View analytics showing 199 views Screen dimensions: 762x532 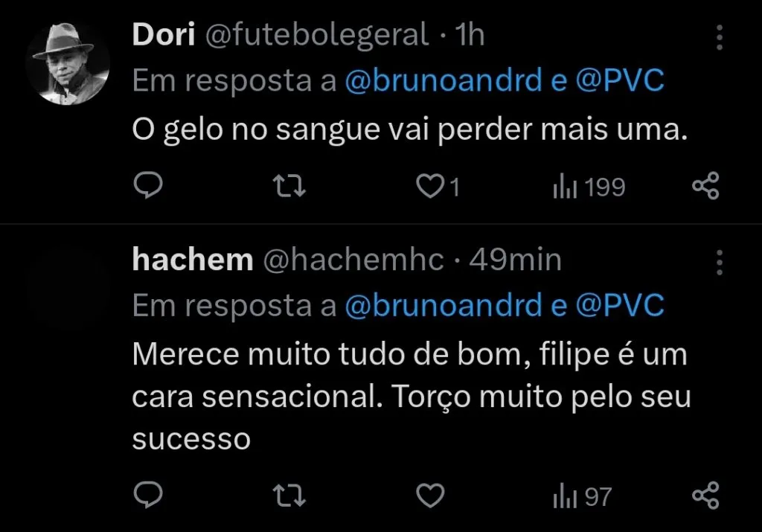pyautogui.click(x=589, y=188)
